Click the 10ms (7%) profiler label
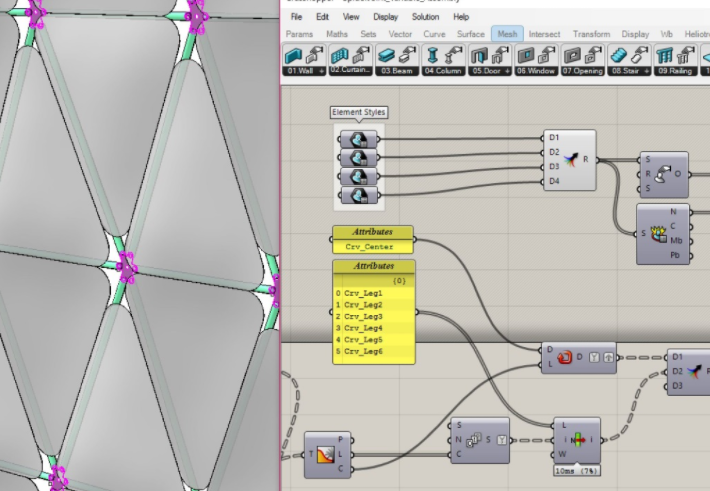 tap(577, 471)
